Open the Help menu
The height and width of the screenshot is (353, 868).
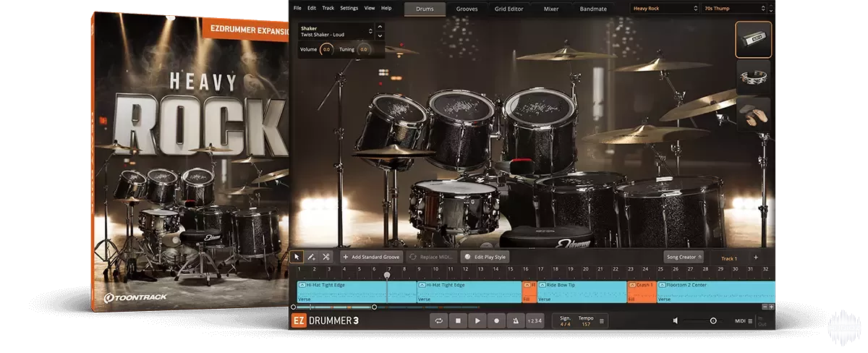click(386, 8)
